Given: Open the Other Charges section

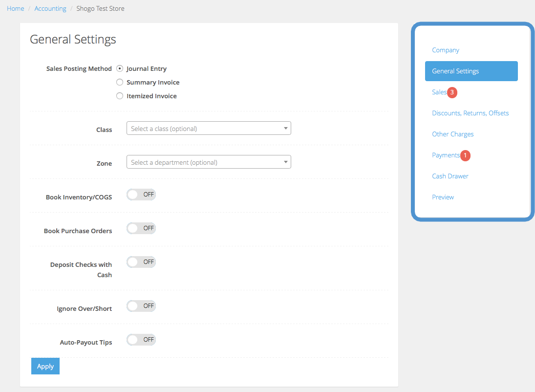Looking at the screenshot, I should click(x=452, y=134).
